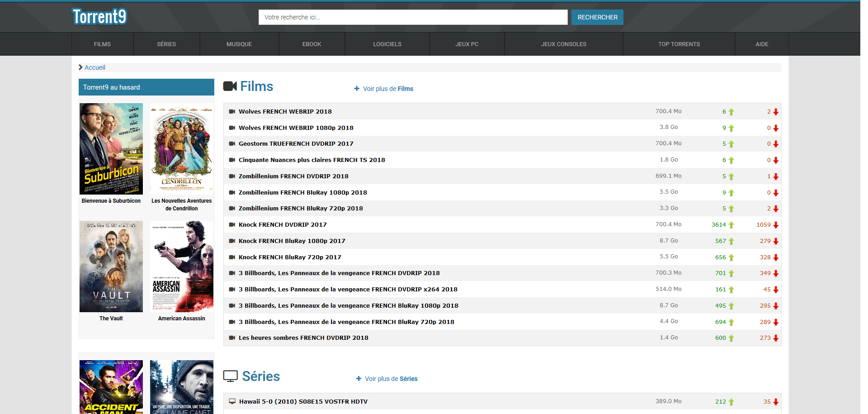Click the green seed arrow for Knock DVDRIP
Viewport: 868px width, 414px height.
(731, 225)
